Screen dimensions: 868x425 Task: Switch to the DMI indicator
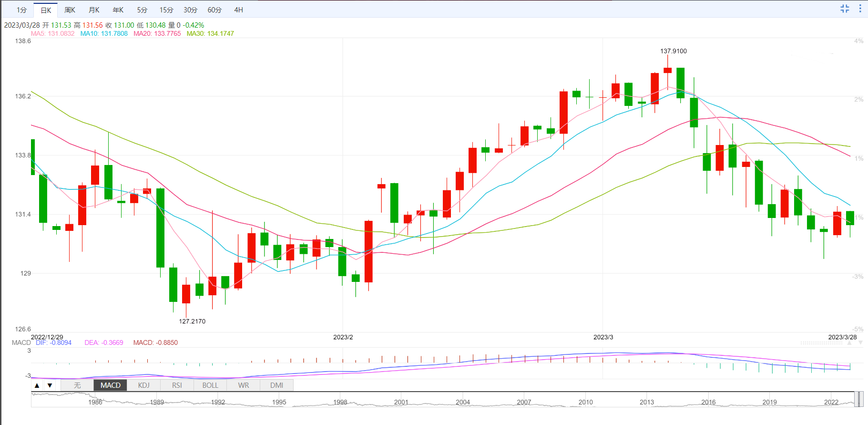coord(276,385)
